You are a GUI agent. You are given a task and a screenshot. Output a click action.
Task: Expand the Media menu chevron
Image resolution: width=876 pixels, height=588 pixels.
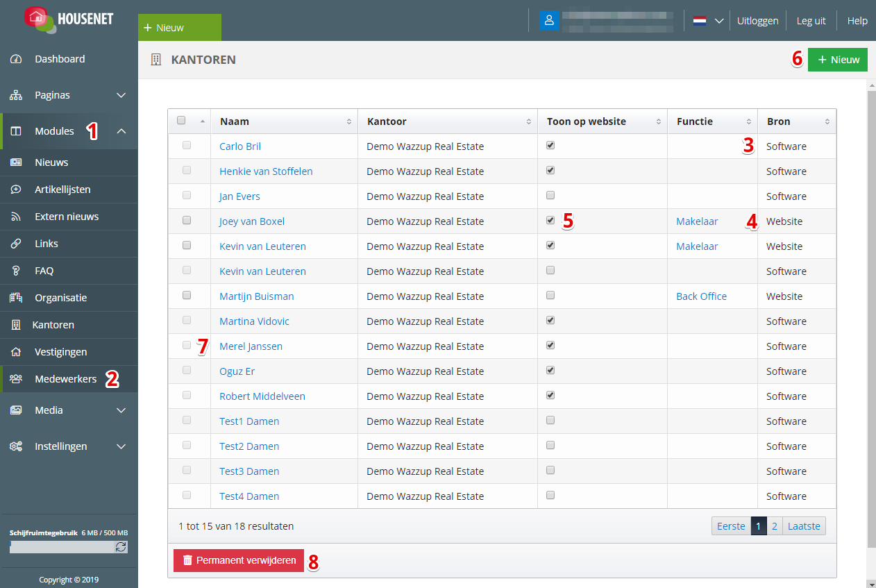tap(121, 410)
